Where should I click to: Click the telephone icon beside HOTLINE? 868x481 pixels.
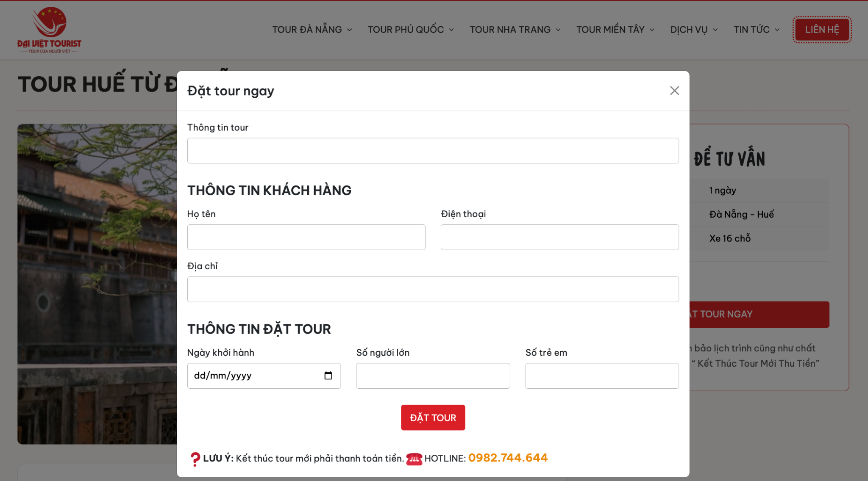point(414,458)
